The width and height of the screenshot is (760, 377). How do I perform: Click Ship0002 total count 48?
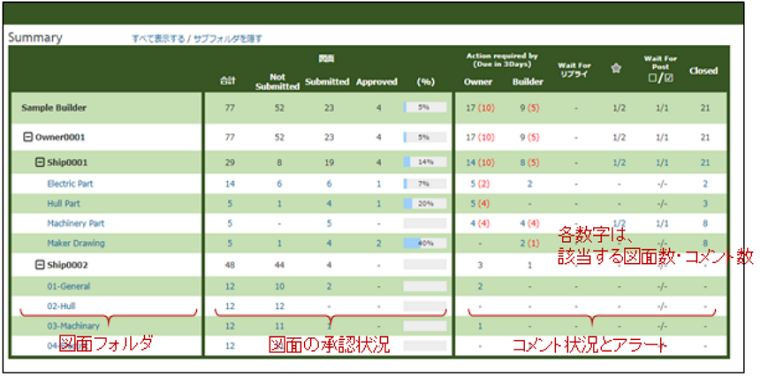click(230, 265)
